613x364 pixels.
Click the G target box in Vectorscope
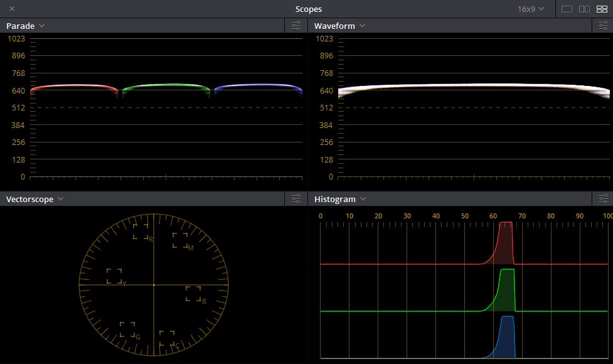(127, 329)
